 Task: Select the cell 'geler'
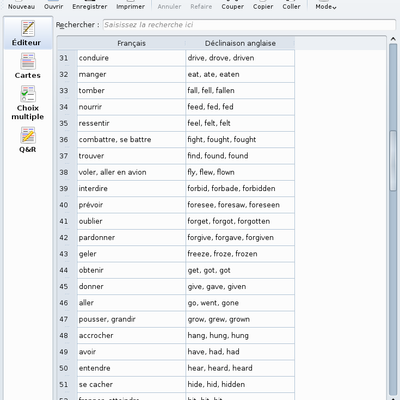pos(131,254)
